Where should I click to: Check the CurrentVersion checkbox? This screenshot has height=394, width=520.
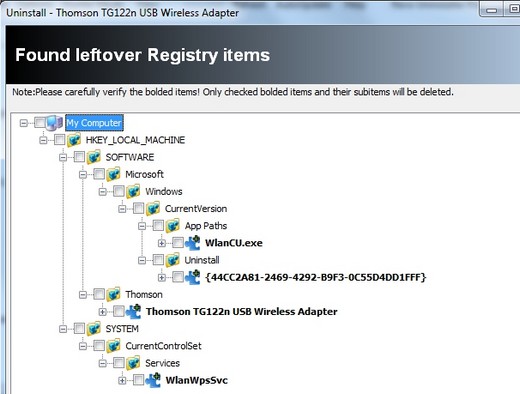138,208
